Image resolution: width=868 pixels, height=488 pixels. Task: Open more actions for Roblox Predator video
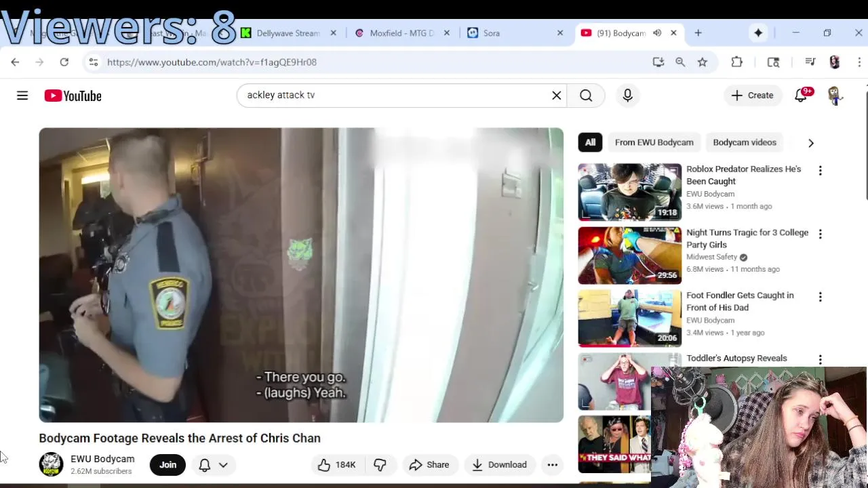tap(820, 171)
